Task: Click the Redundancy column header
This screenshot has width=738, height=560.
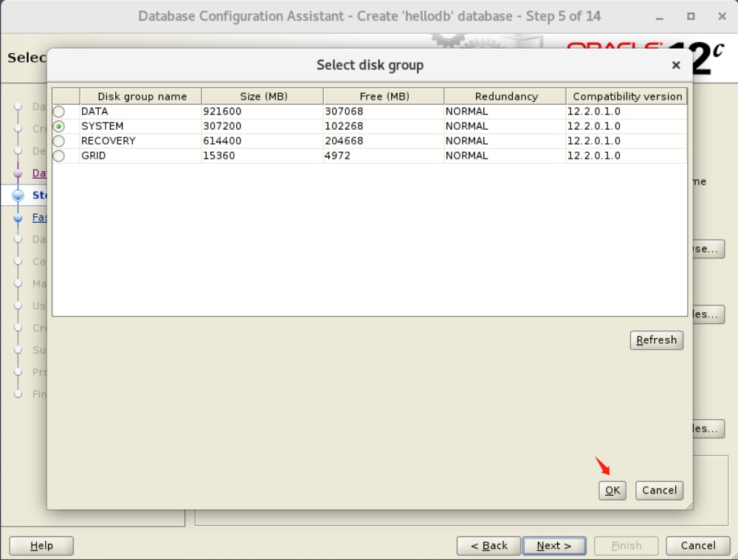Action: [505, 96]
